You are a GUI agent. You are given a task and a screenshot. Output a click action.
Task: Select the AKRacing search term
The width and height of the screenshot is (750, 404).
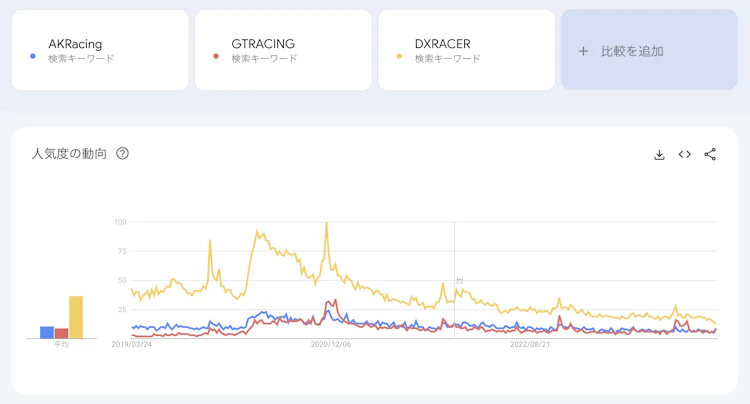coord(75,44)
